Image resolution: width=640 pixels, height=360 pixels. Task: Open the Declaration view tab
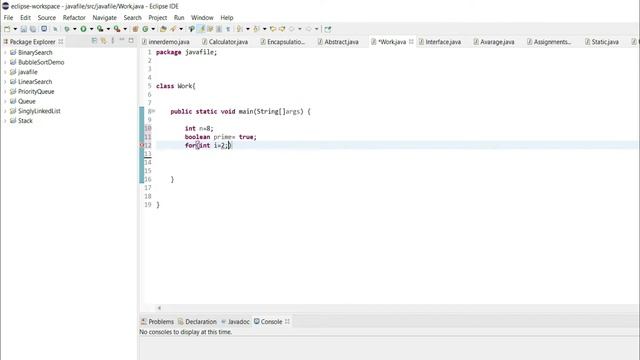(x=197, y=322)
